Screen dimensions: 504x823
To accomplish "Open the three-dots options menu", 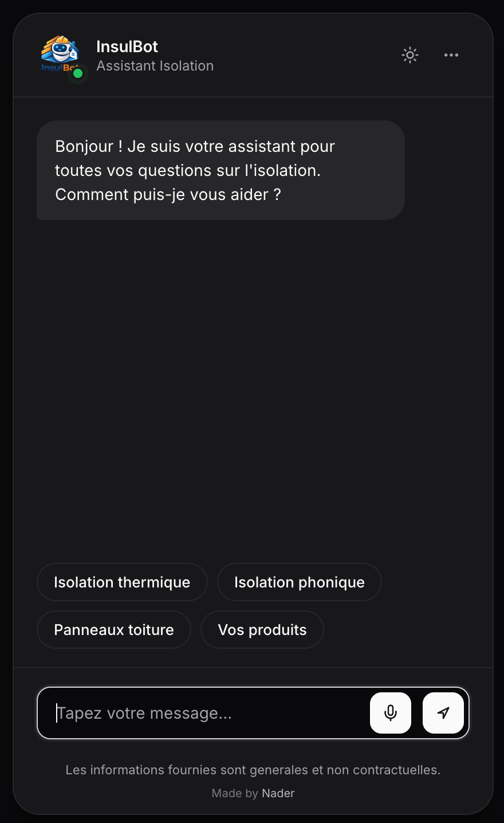I will pyautogui.click(x=451, y=55).
